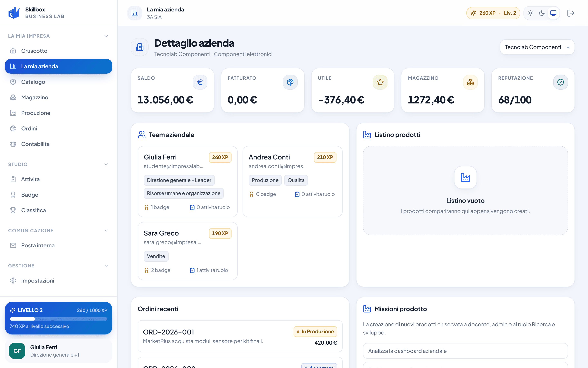Click the Fatturato package icon

pos(290,82)
